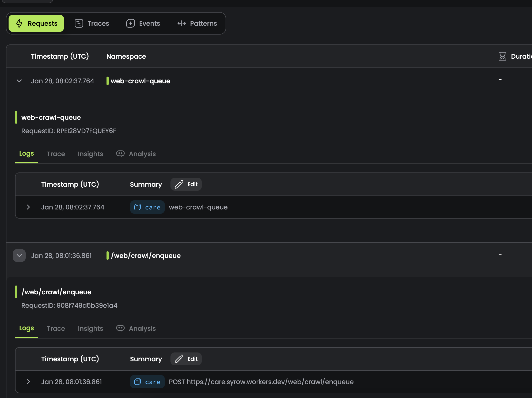This screenshot has width=532, height=398.
Task: Collapse the /web/crawl/enqueue request row
Action: pos(19,256)
